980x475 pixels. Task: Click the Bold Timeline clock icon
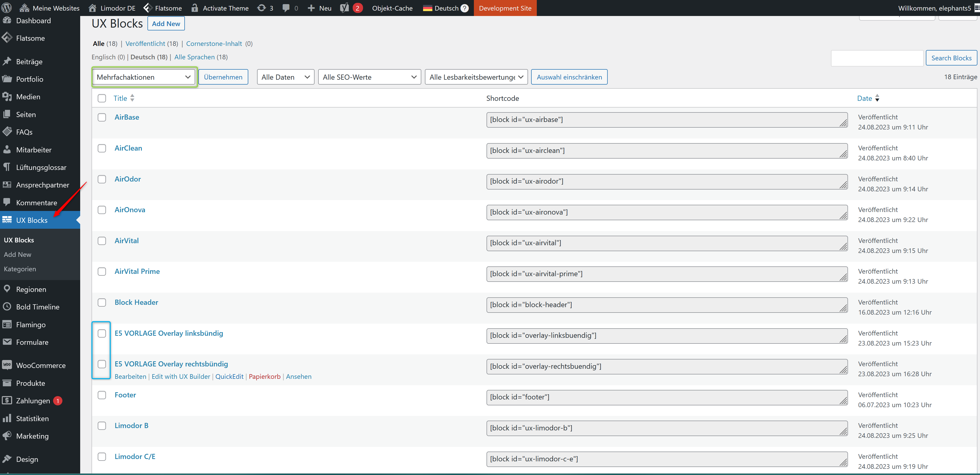(7, 306)
